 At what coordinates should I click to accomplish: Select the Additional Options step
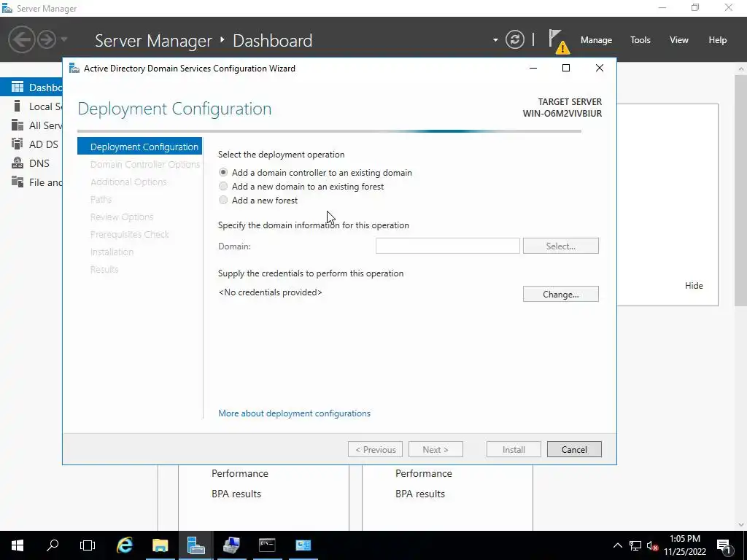coord(128,182)
